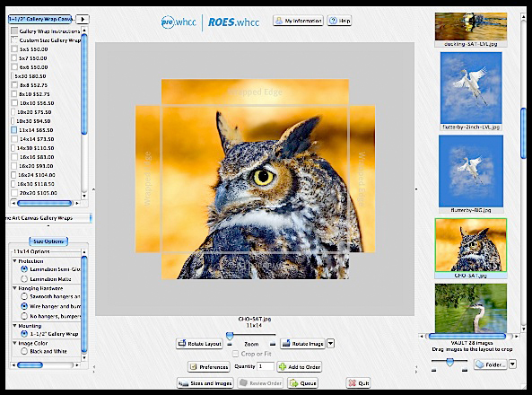
Task: Click the Help button
Action: pos(339,21)
